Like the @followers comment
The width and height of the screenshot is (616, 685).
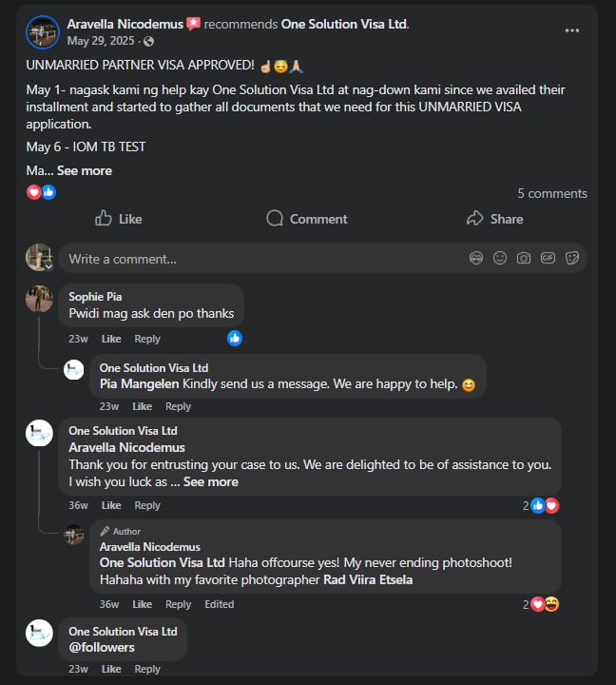tap(111, 669)
